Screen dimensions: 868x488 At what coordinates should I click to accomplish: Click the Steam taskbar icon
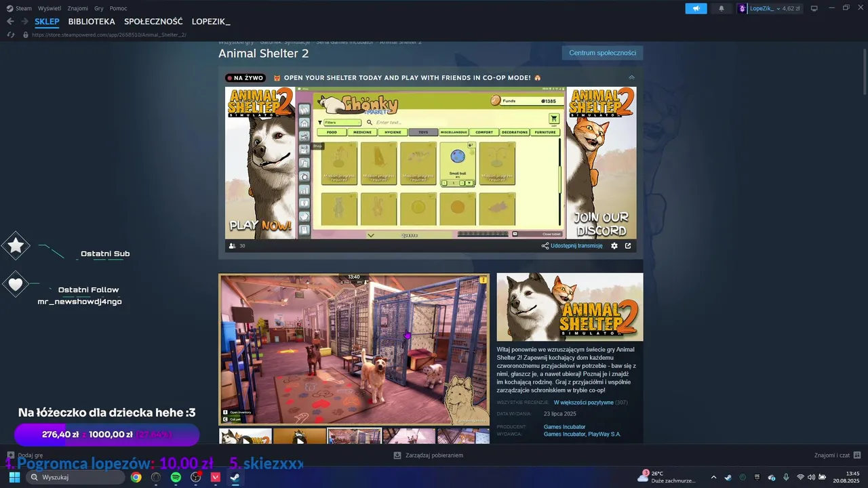coord(235,477)
